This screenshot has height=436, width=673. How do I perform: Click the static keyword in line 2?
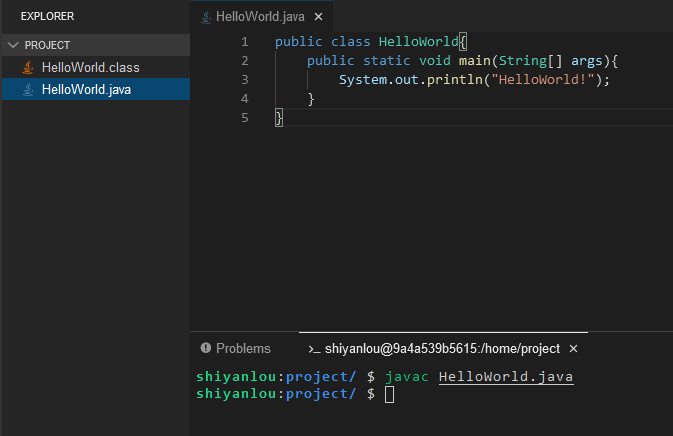click(x=386, y=61)
